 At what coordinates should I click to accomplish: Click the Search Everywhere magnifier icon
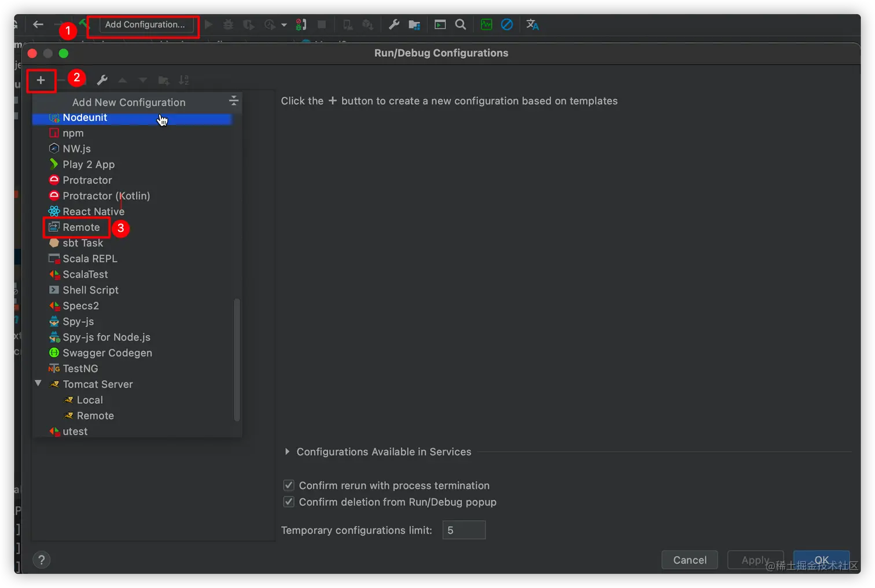[x=461, y=24]
